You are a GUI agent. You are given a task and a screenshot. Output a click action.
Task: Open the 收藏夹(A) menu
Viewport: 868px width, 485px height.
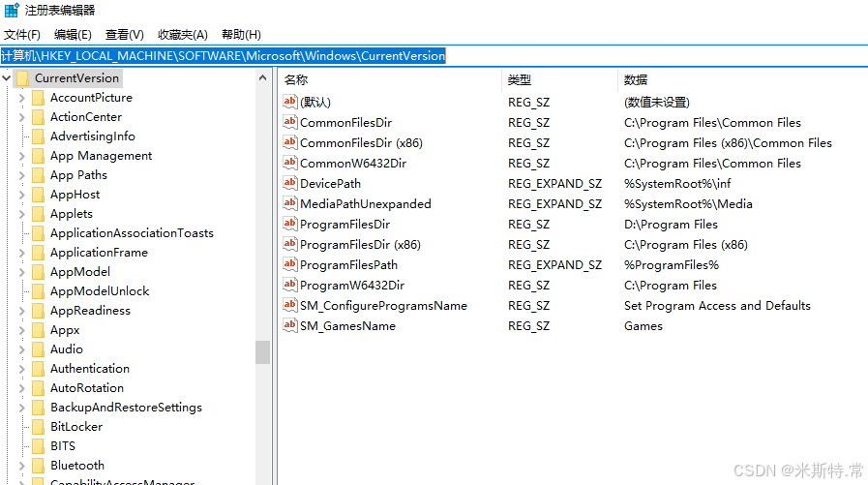pos(183,35)
